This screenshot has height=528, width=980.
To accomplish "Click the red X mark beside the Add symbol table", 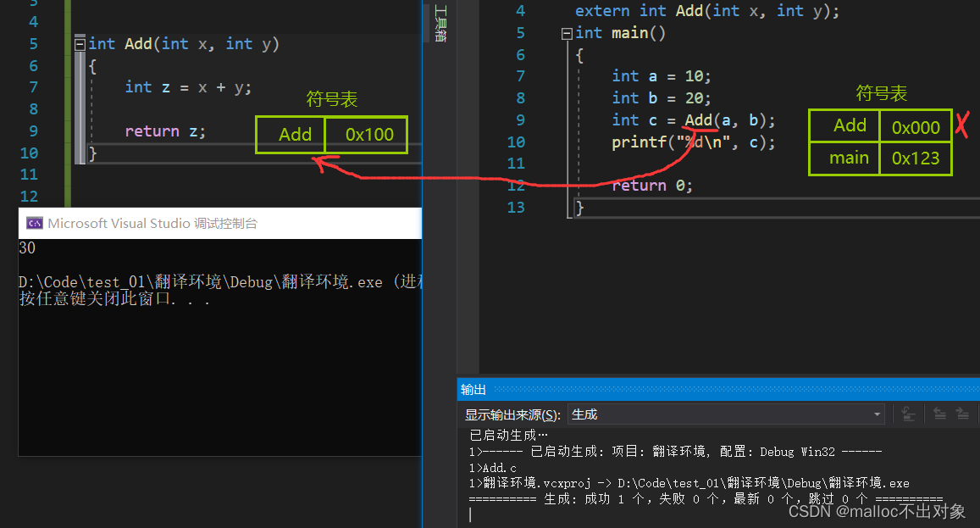I will (962, 124).
